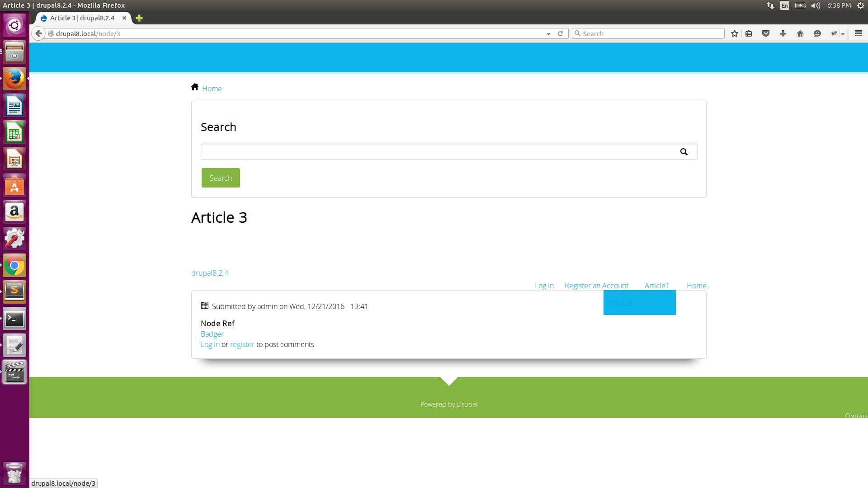Select the Article 3 browser tab

point(82,18)
